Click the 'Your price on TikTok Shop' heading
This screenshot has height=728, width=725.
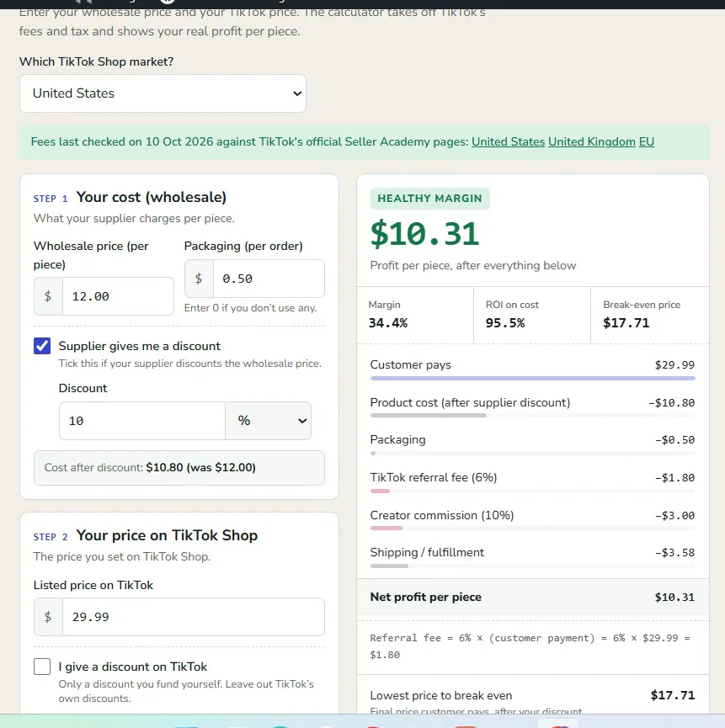(x=167, y=536)
